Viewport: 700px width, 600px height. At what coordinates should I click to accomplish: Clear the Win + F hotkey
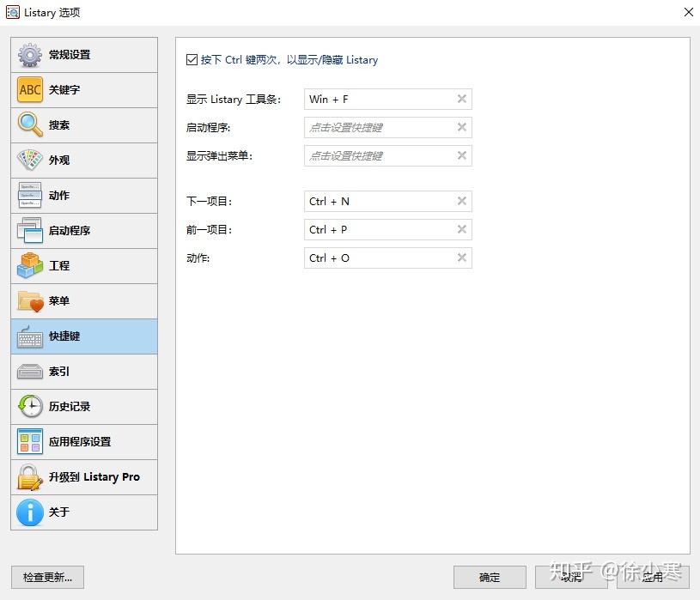click(462, 99)
